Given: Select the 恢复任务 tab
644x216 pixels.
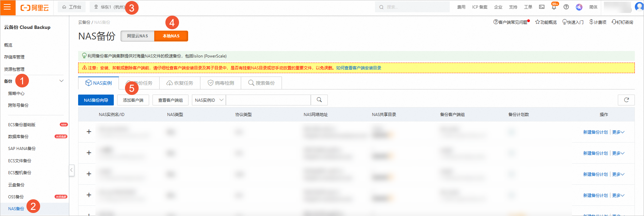Looking at the screenshot, I should (x=180, y=83).
